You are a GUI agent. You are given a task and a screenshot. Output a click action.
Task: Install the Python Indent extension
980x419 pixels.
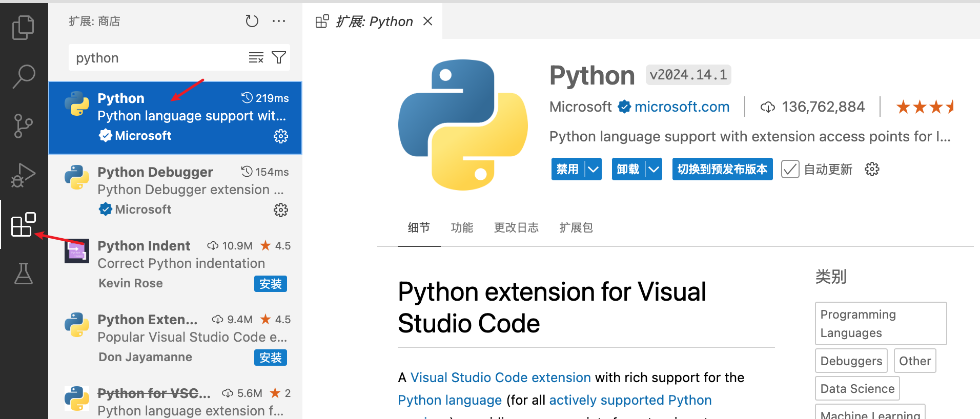[271, 284]
